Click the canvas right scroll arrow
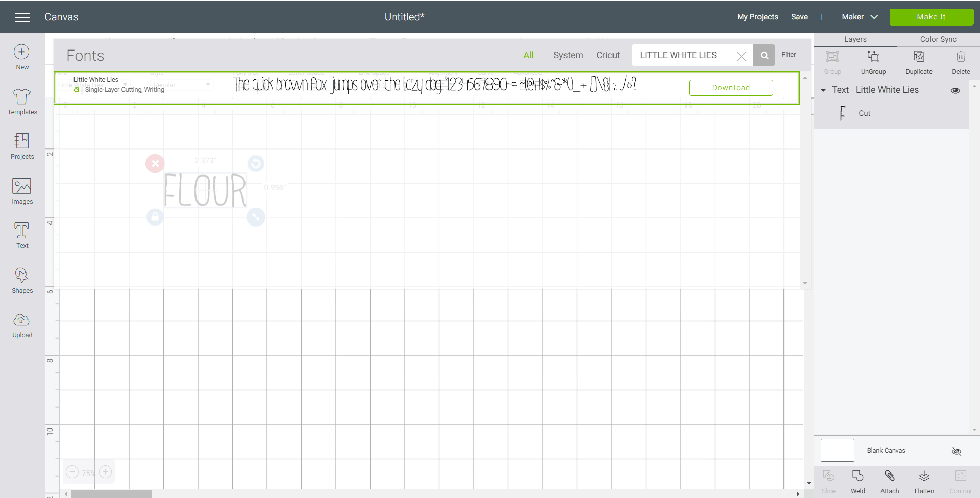Viewport: 980px width, 498px height. pos(798,494)
